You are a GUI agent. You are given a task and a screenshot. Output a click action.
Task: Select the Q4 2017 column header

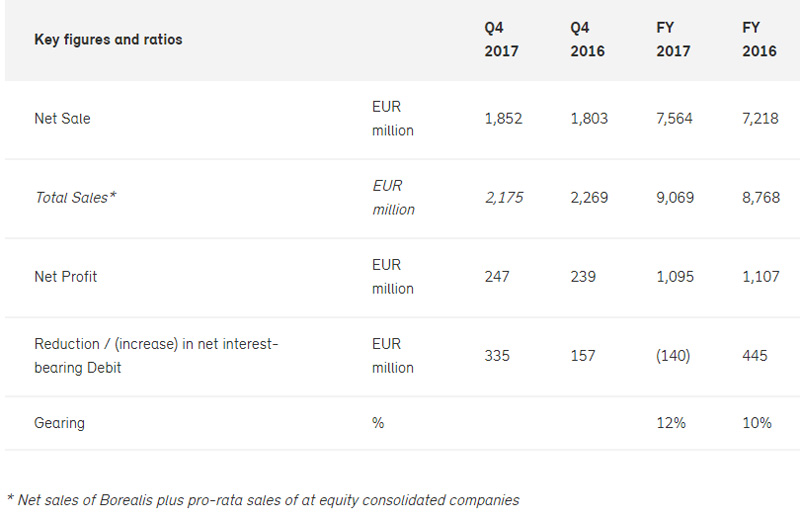click(x=502, y=39)
